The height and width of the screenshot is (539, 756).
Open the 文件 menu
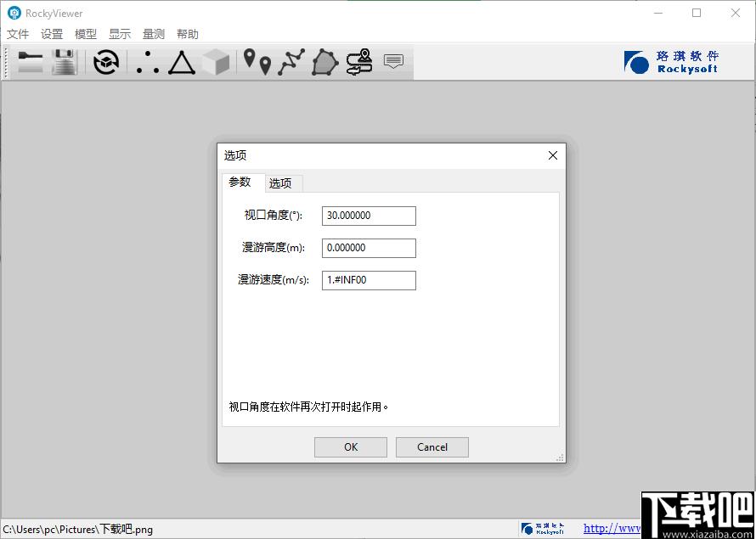19,34
